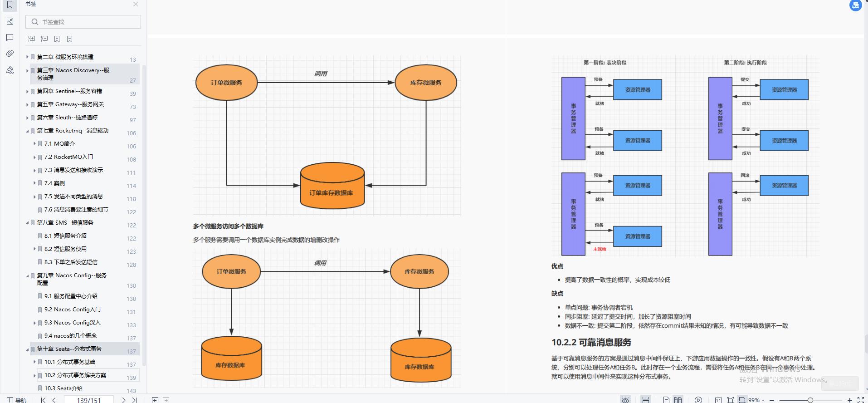
Task: Close the 书签 bookmarks panel
Action: [136, 4]
